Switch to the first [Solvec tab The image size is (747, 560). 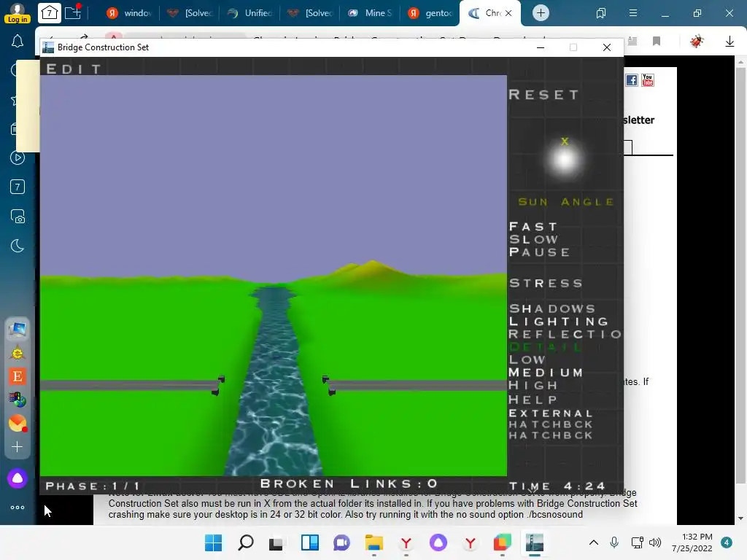[190, 13]
